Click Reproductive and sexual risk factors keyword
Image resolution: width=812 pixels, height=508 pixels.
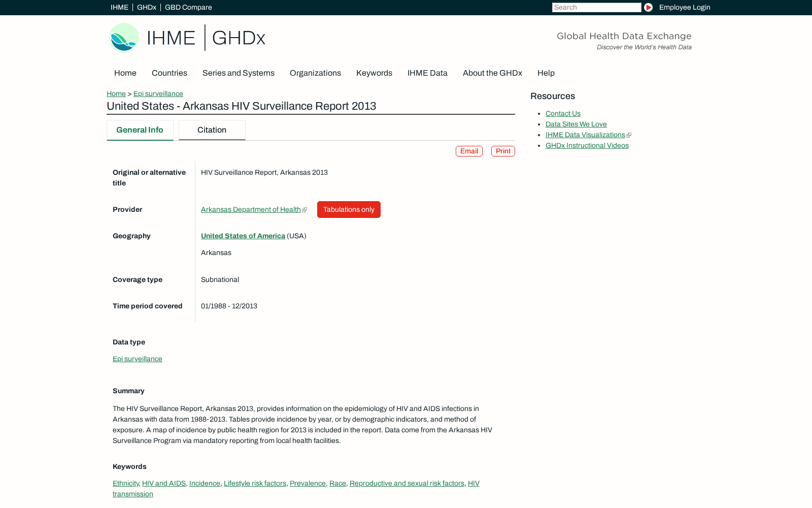coord(407,484)
